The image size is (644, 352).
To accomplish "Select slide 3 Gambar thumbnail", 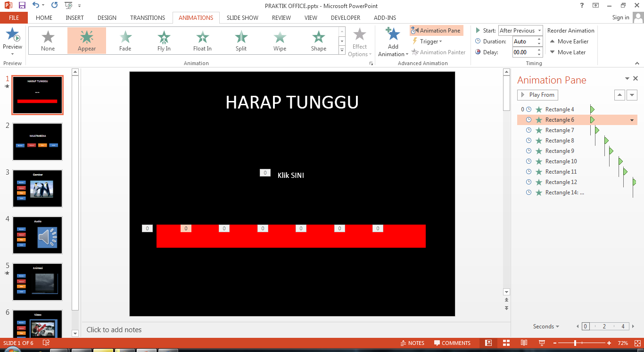I will click(x=38, y=188).
